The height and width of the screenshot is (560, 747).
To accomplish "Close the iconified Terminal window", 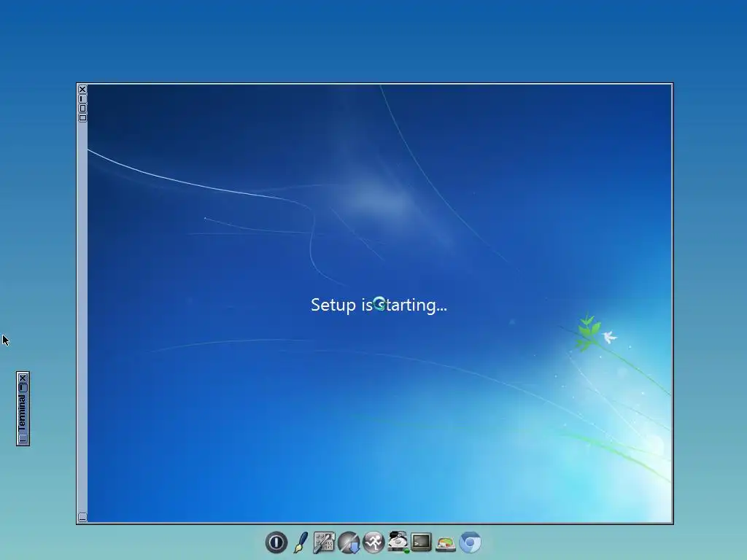I will click(23, 378).
